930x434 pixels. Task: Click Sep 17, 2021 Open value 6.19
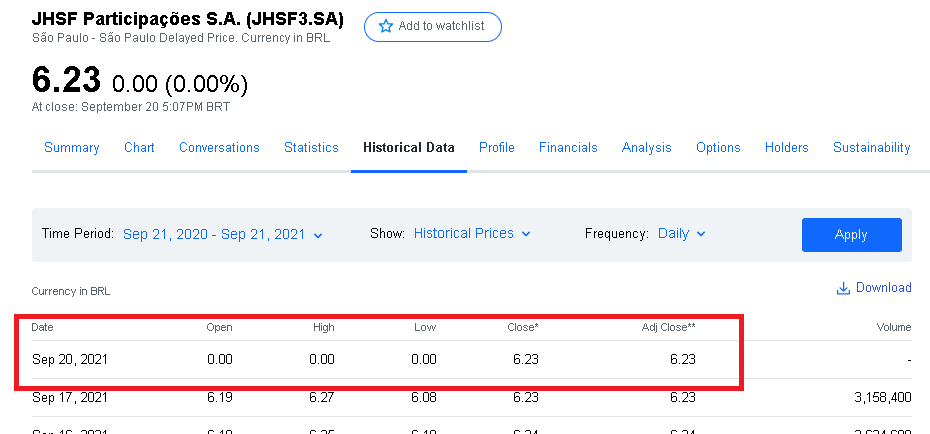tap(219, 397)
